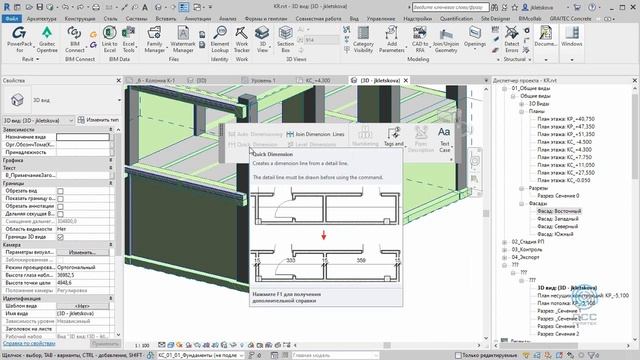Toggle Только редактируемые checkbox
The image size is (640, 360).
point(458,356)
